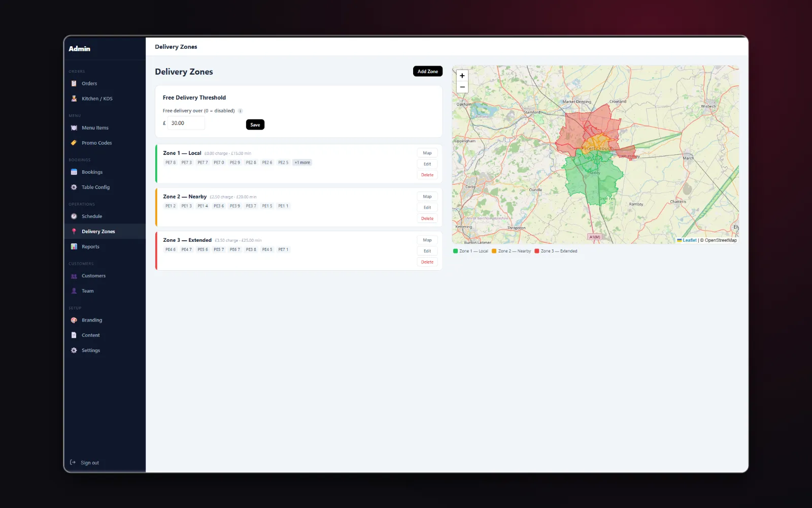Show Zone 2 — Nearby on map
This screenshot has width=812, height=508.
427,197
